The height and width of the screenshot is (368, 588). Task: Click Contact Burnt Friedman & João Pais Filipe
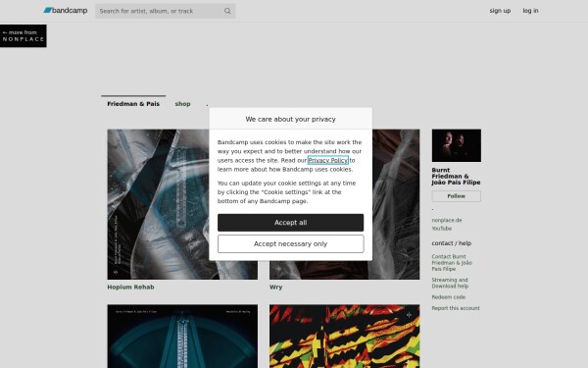(x=452, y=262)
